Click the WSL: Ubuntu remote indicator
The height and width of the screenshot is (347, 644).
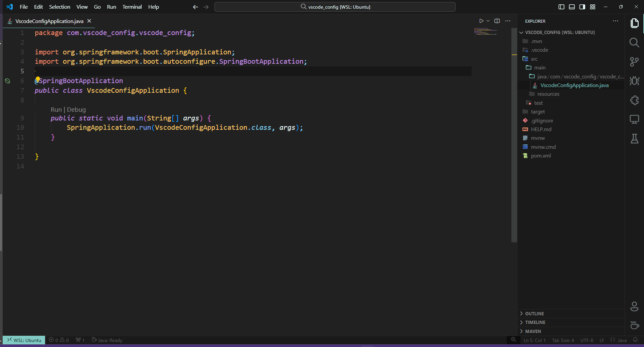(24, 340)
